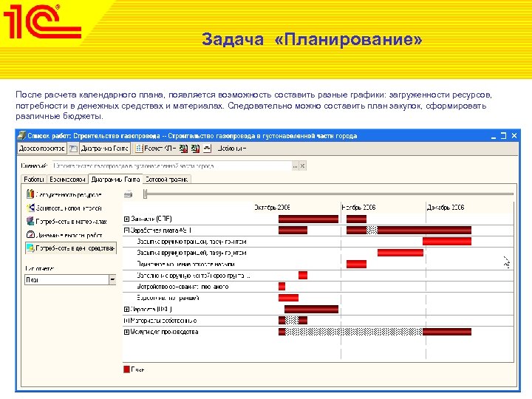Click the long October Запчасти bar
This screenshot has width=532, height=399.
(x=308, y=219)
